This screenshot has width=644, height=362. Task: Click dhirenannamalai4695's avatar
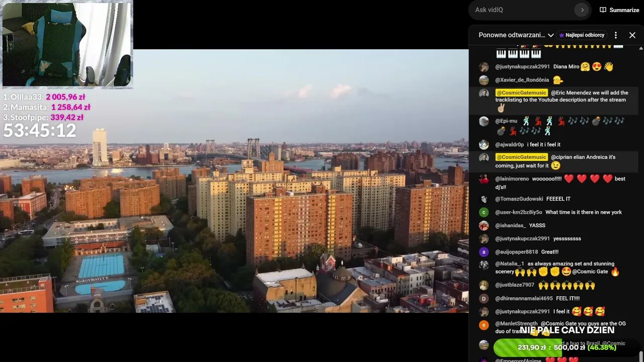[x=484, y=299]
